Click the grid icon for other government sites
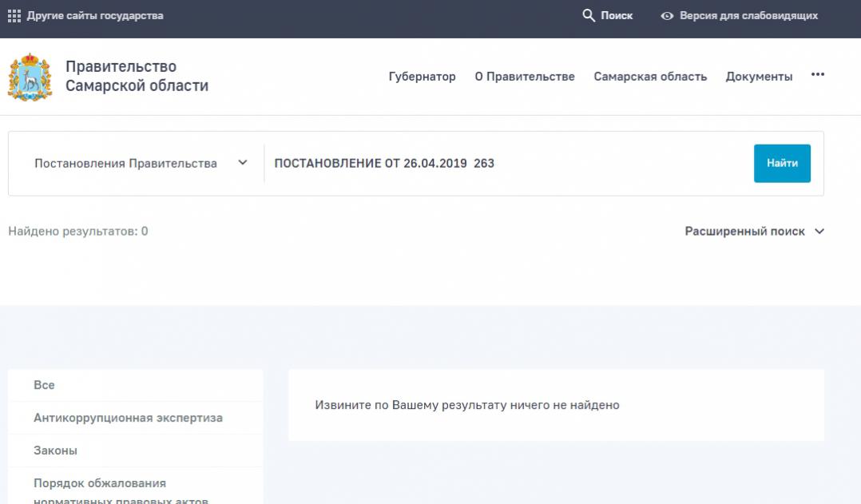The width and height of the screenshot is (861, 504). 14,16
